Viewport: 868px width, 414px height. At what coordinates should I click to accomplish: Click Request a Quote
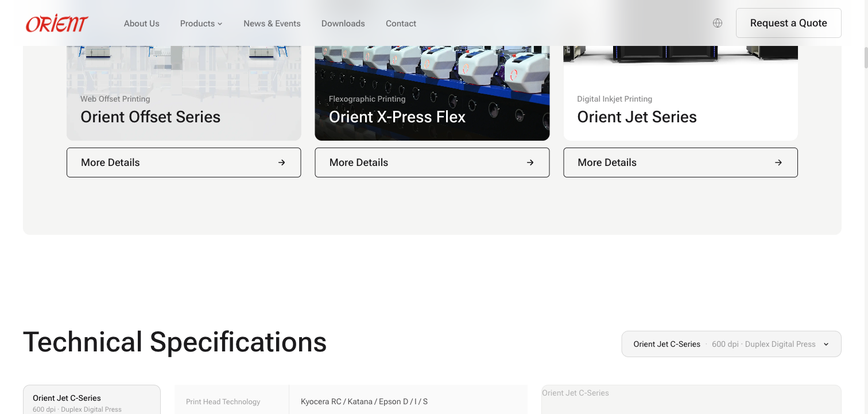click(x=788, y=23)
